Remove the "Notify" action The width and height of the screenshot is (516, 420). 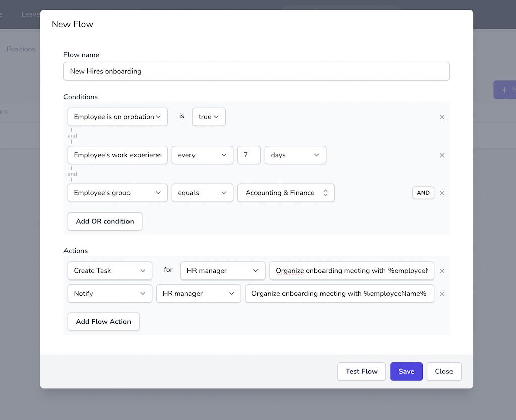pyautogui.click(x=442, y=294)
